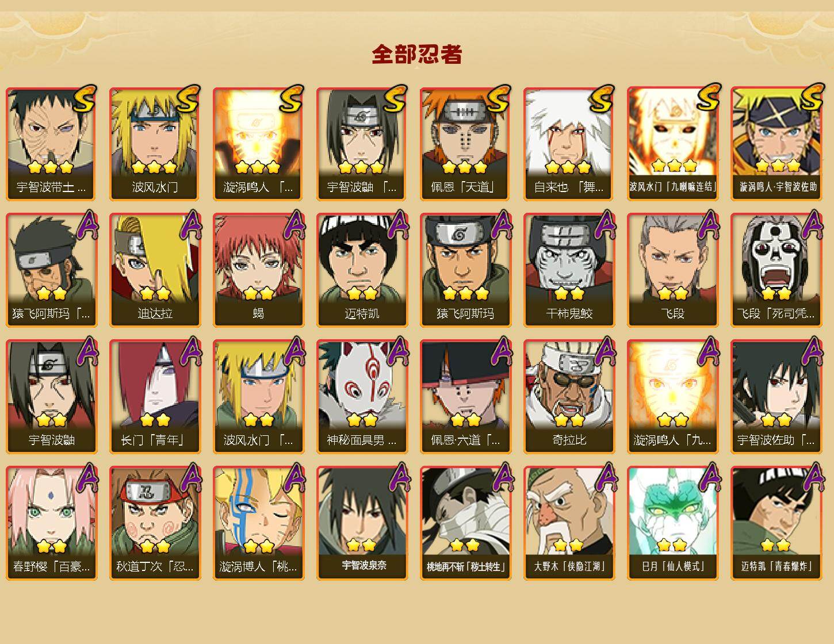
Task: Open the 佩恩「天道」 ninja card
Action: 465,144
